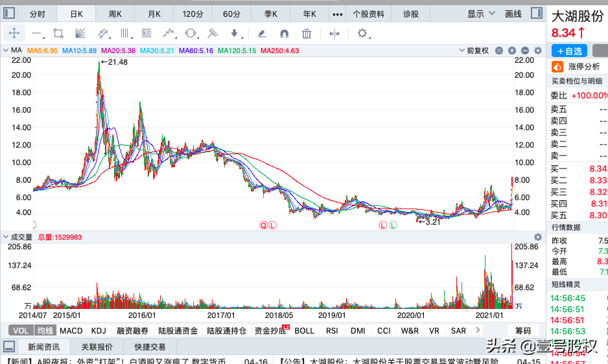The width and height of the screenshot is (608, 364).
Task: Toggle right sidebar panel icon
Action: coord(537,13)
